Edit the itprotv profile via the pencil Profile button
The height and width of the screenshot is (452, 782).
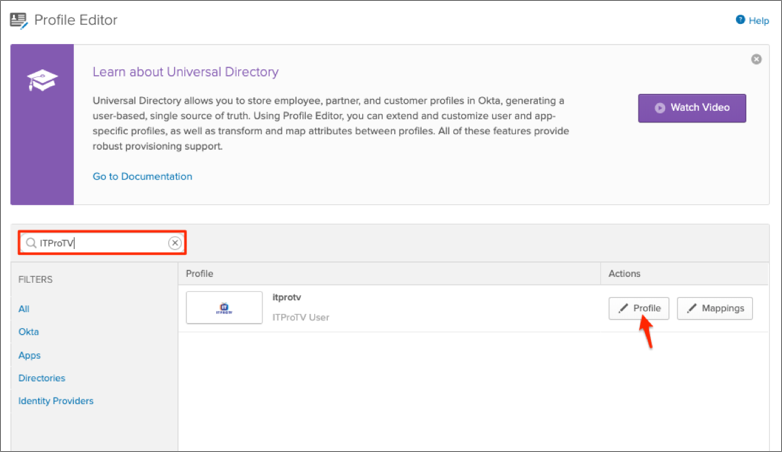(x=639, y=308)
